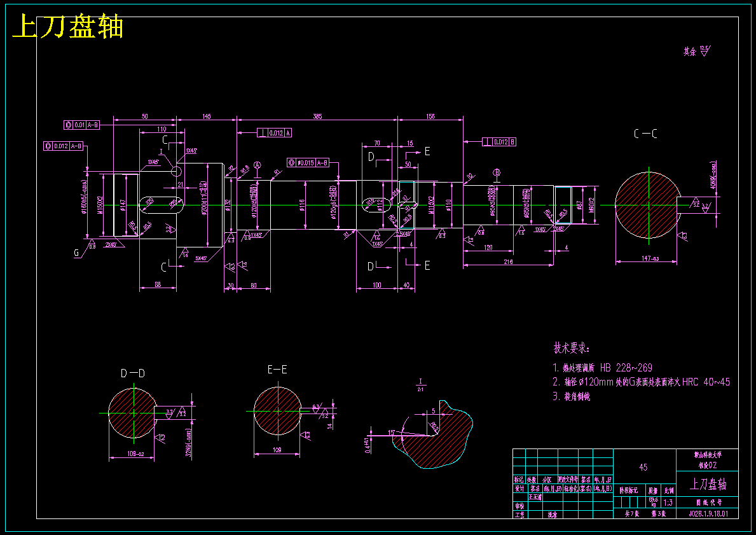Click the 385 length dimension
This screenshot has height=535, width=756.
317,116
